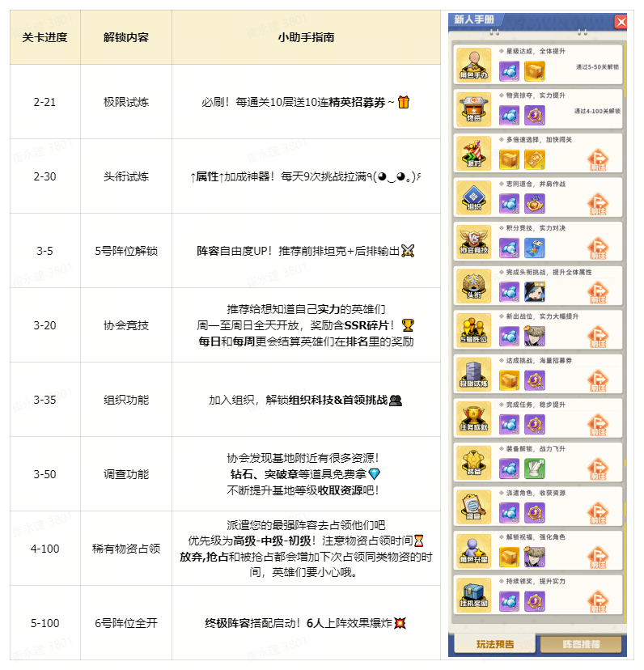Click the 4-100 stage cell
This screenshot has width=644, height=670.
click(44, 549)
